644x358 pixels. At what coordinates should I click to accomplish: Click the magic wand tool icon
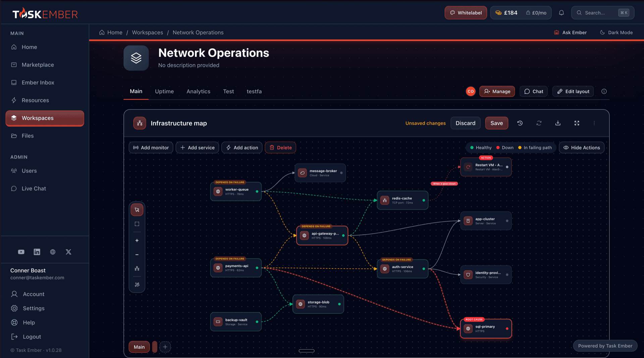[137, 285]
